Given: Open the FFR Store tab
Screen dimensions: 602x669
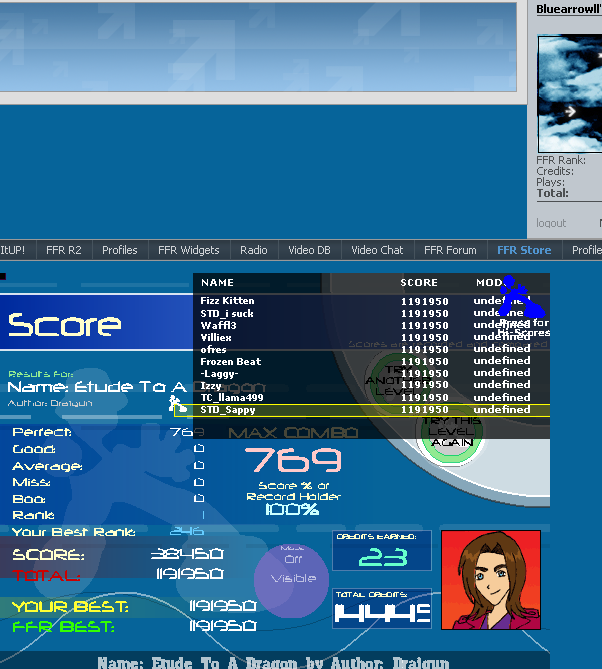Looking at the screenshot, I should coord(524,250).
